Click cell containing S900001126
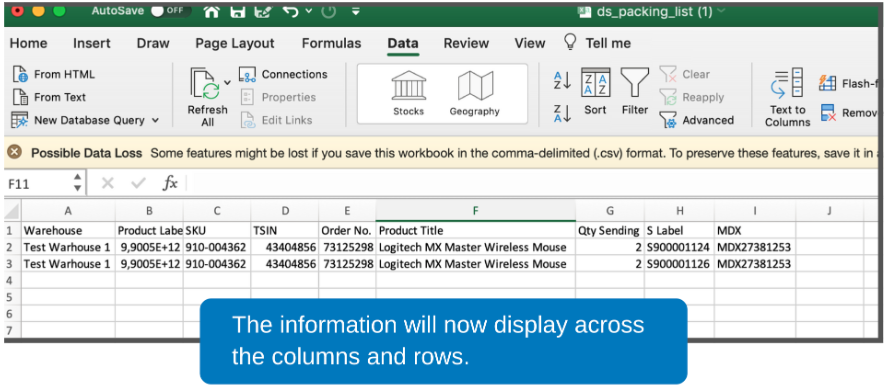Viewport: 887px width, 390px height. coord(679,264)
